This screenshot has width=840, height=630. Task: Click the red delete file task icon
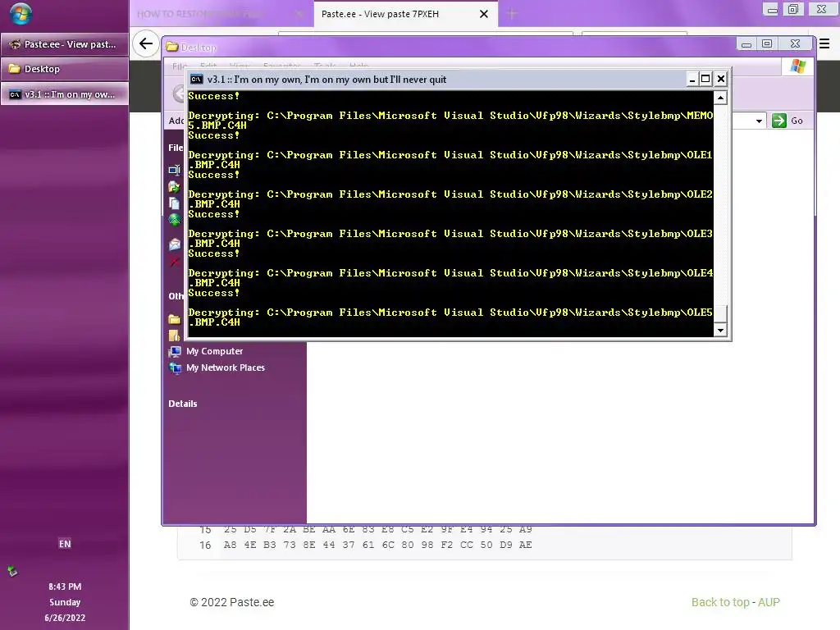tap(175, 262)
